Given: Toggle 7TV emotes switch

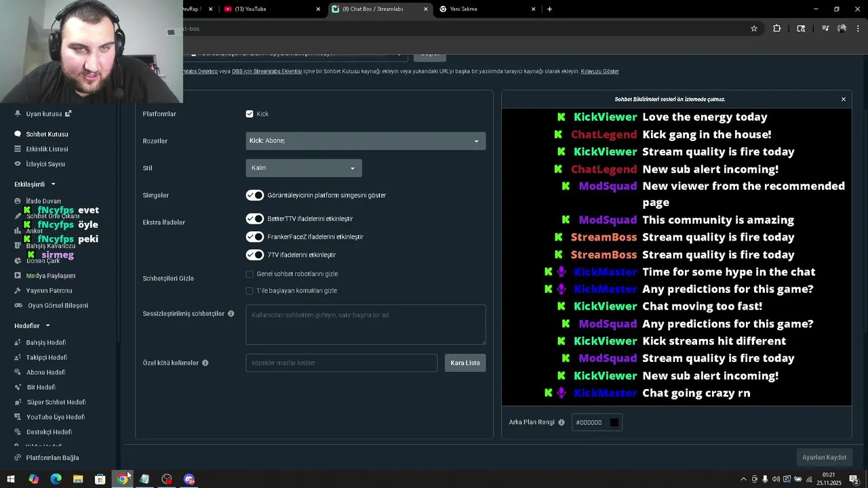Looking at the screenshot, I should 255,255.
